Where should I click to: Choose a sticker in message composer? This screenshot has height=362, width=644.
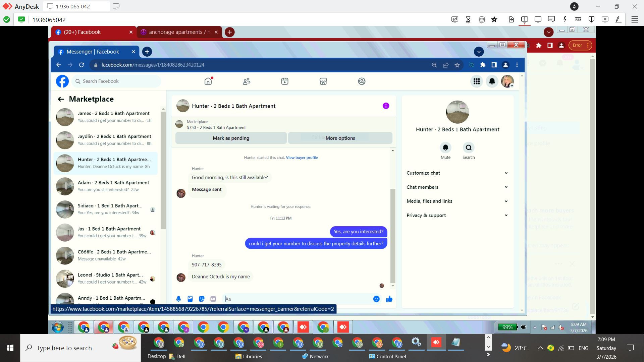pyautogui.click(x=202, y=299)
